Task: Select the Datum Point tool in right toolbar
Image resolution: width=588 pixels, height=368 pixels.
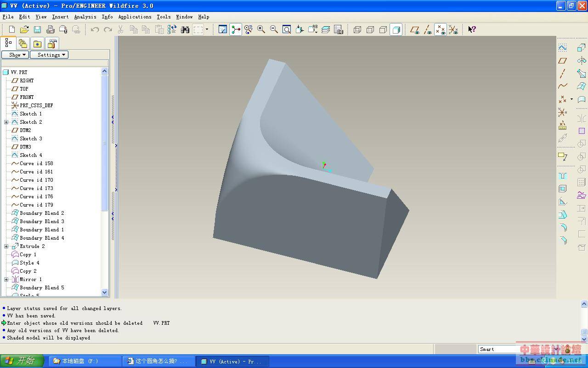Action: point(562,99)
